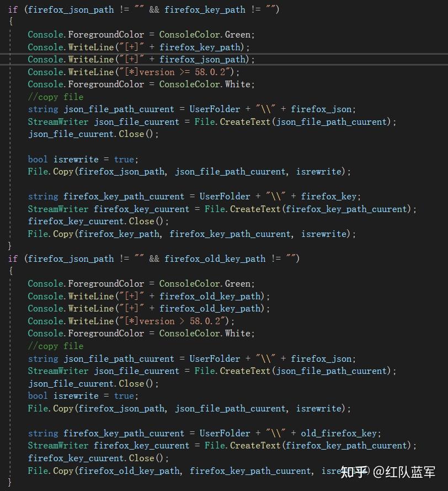The width and height of the screenshot is (448, 491).
Task: Click the "[*]version > 58.0.2" string
Action: coord(172,321)
